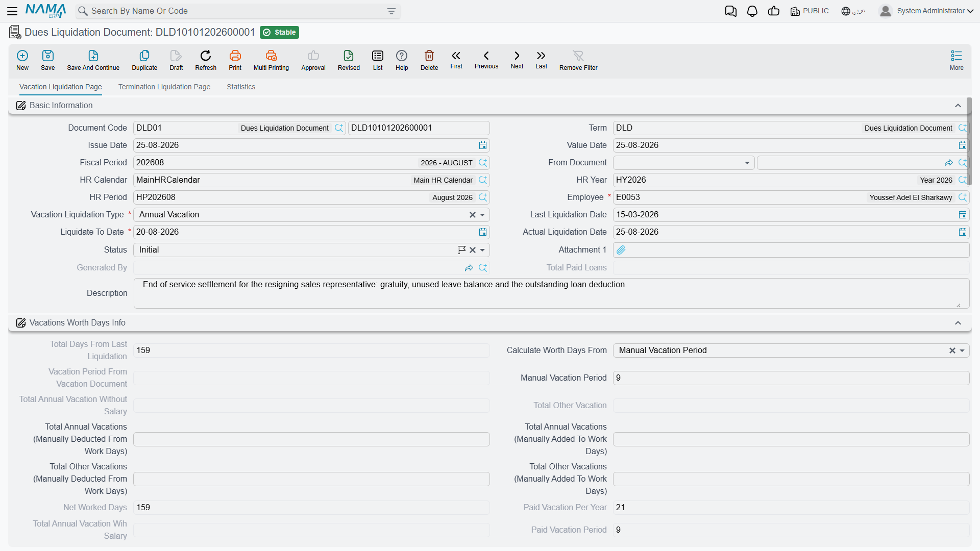
Task: Go to First record
Action: click(x=456, y=60)
